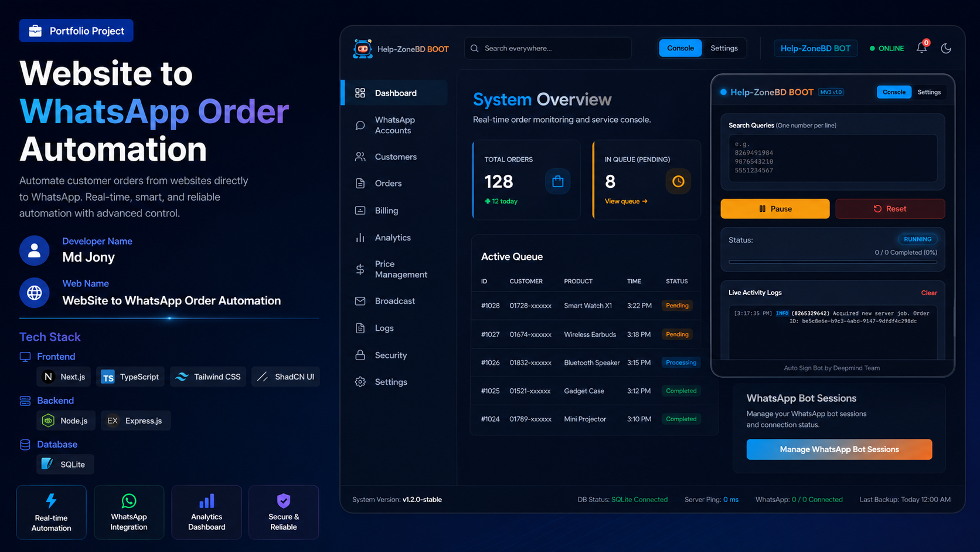Click the MV3 v1.0 version badge
980x552 pixels.
831,92
